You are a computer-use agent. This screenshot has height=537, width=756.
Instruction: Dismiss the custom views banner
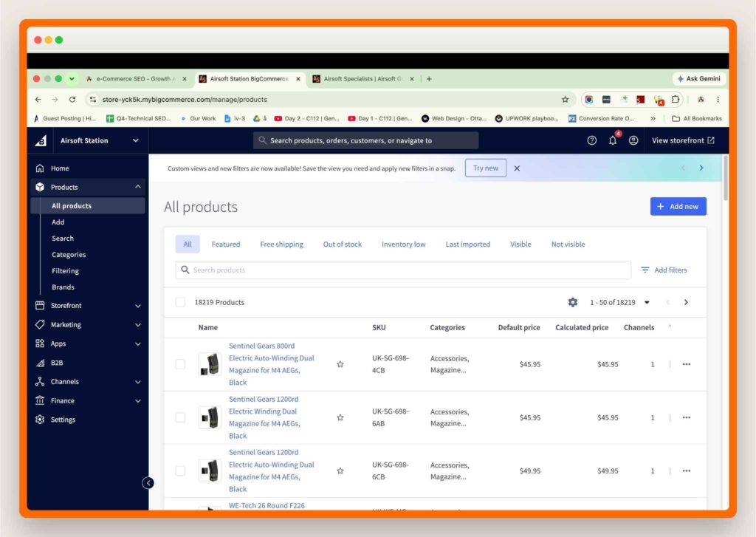pos(517,168)
